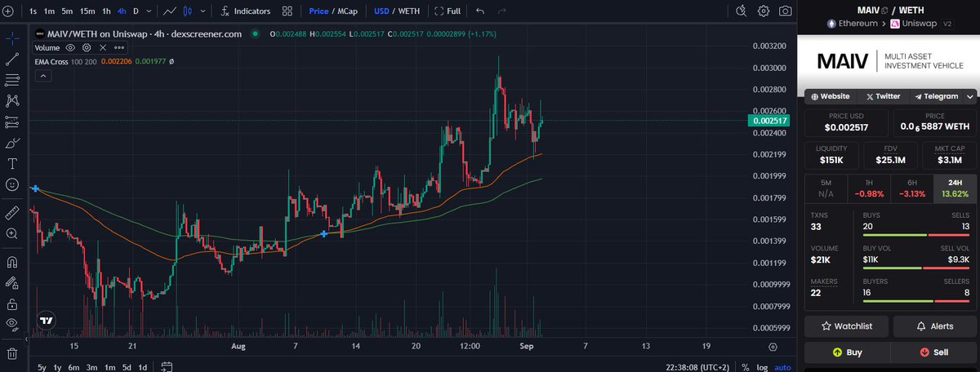Select the Text annotation tool
The height and width of the screenshot is (372, 980).
(x=12, y=163)
